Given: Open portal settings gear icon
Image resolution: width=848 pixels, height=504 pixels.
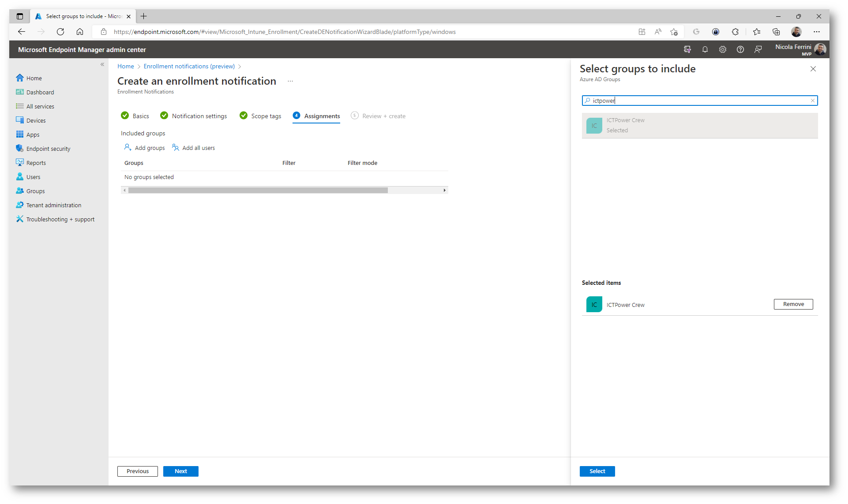Looking at the screenshot, I should (x=723, y=49).
